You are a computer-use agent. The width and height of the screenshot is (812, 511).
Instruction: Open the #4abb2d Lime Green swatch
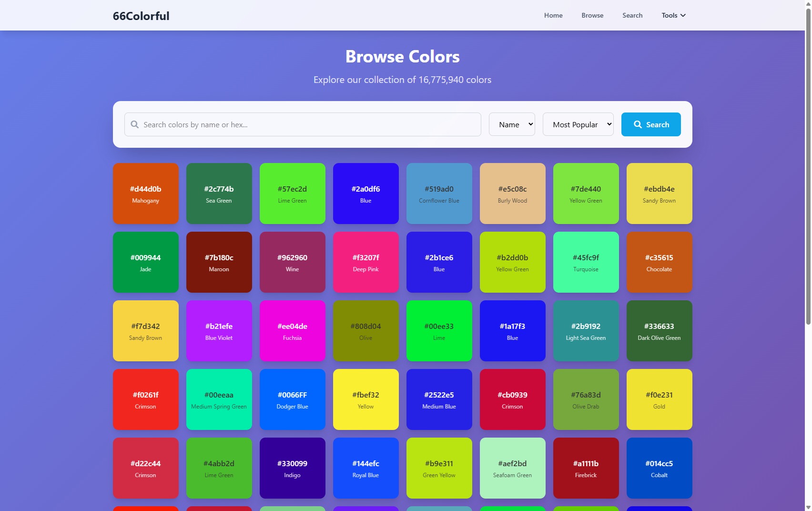pyautogui.click(x=219, y=468)
